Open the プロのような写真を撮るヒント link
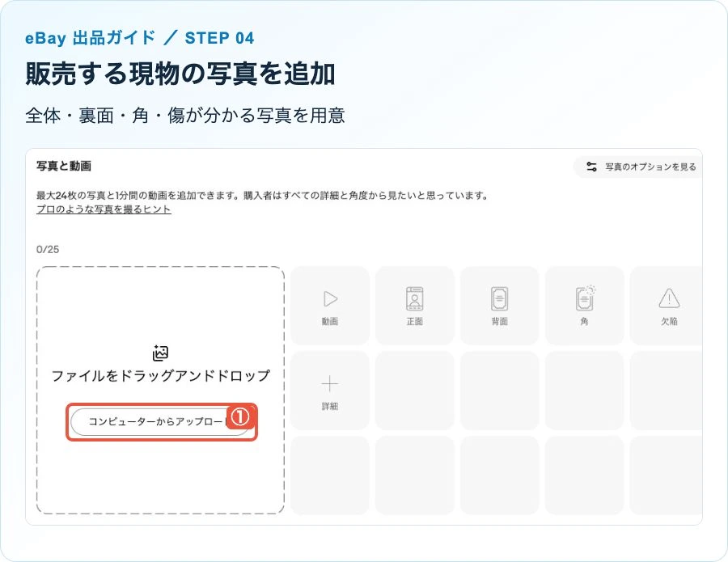Image resolution: width=728 pixels, height=562 pixels. 104,209
